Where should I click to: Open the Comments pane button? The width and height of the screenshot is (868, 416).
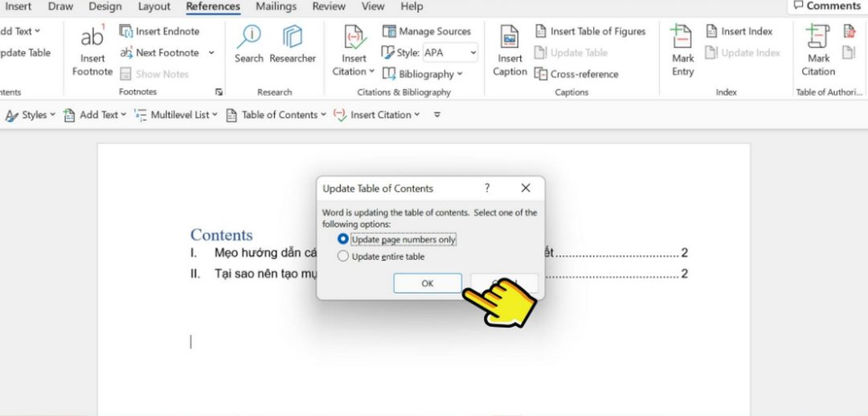(827, 6)
